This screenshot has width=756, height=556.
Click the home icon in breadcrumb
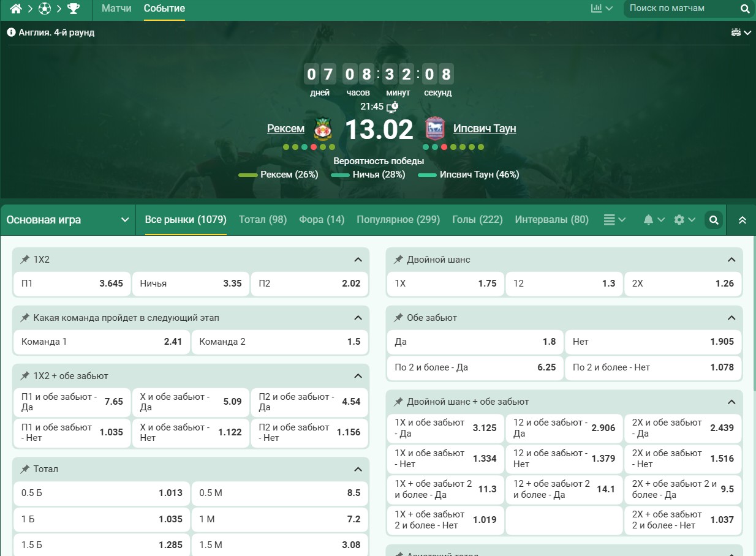16,9
